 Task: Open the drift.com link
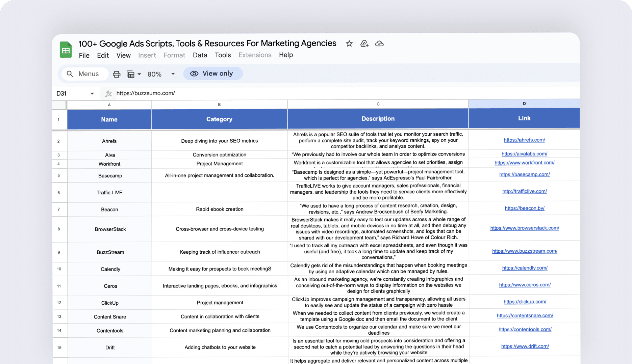point(525,346)
